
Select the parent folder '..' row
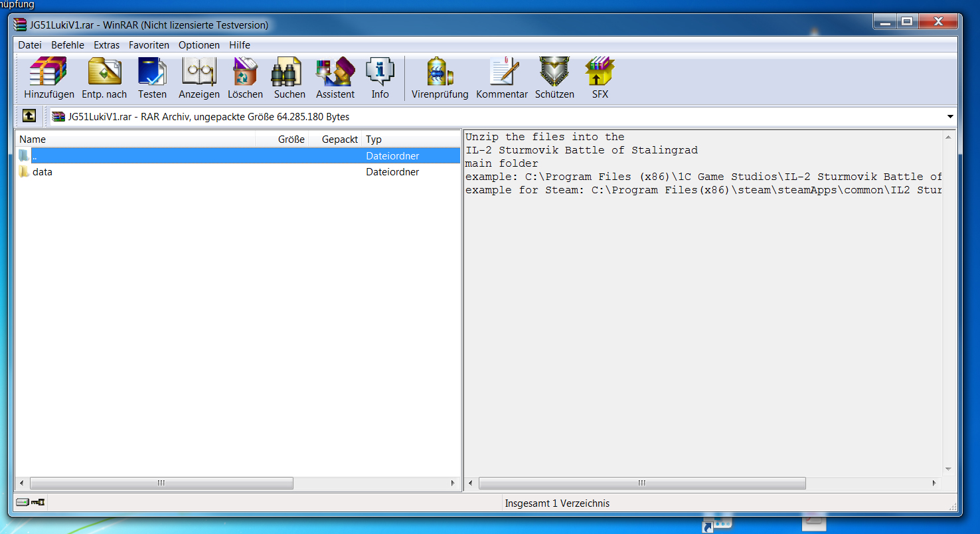pos(238,156)
